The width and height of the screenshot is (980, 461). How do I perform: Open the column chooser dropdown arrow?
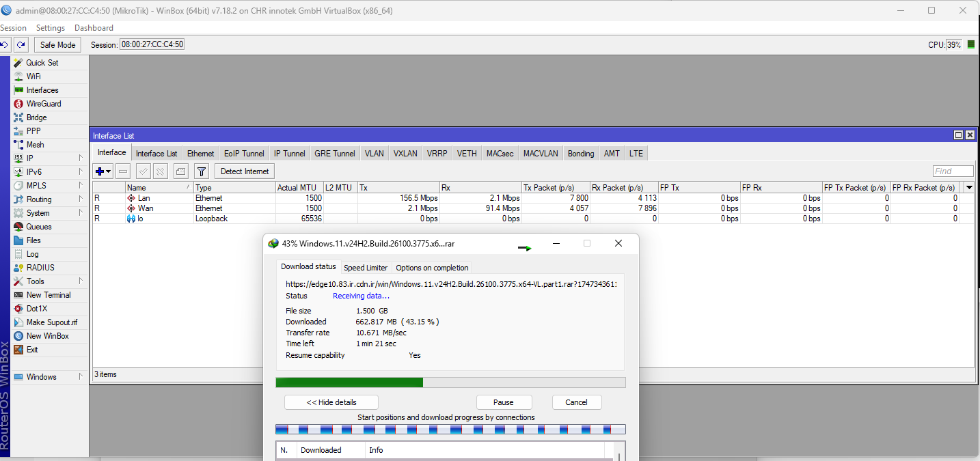(x=968, y=187)
